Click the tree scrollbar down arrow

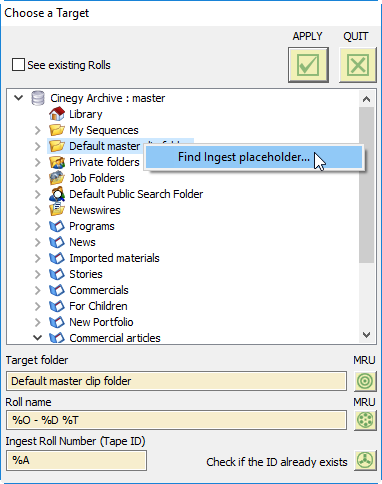tap(367, 335)
